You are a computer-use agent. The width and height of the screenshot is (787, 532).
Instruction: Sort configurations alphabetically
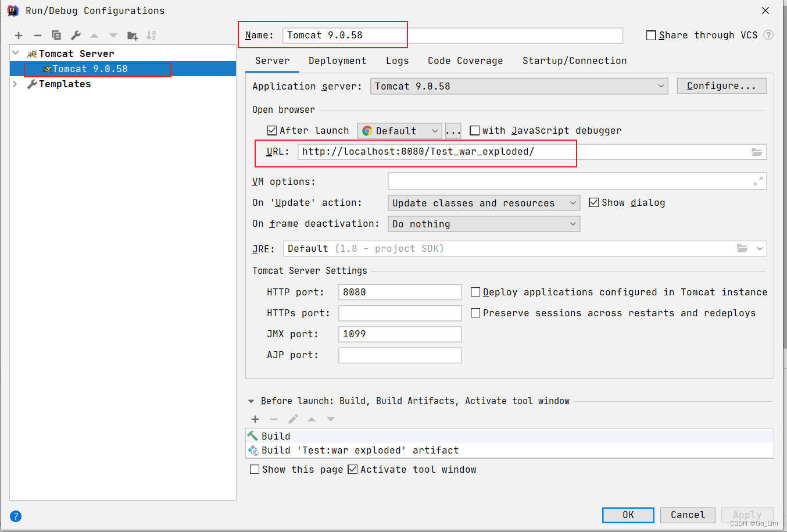(151, 35)
